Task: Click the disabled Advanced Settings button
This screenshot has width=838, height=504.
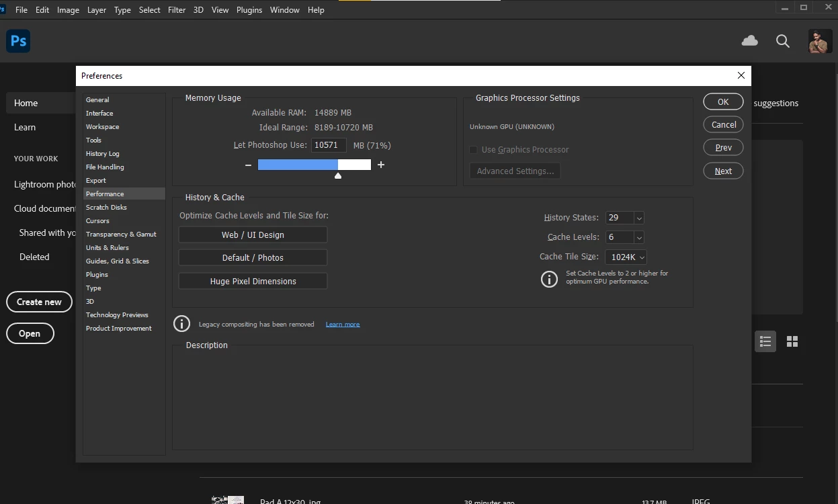Action: point(515,171)
